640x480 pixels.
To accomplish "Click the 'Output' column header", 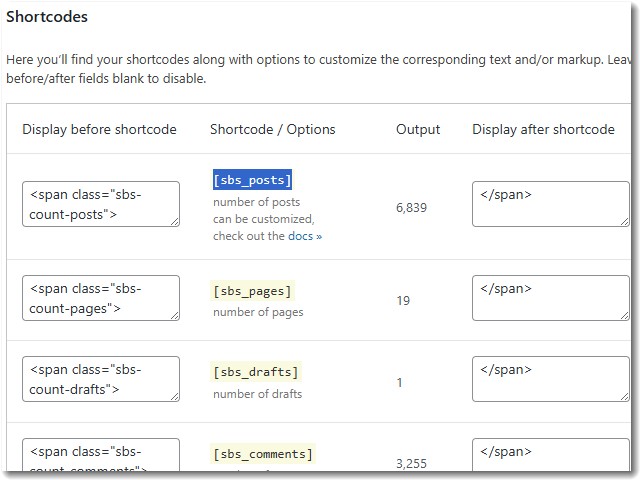I will 418,129.
